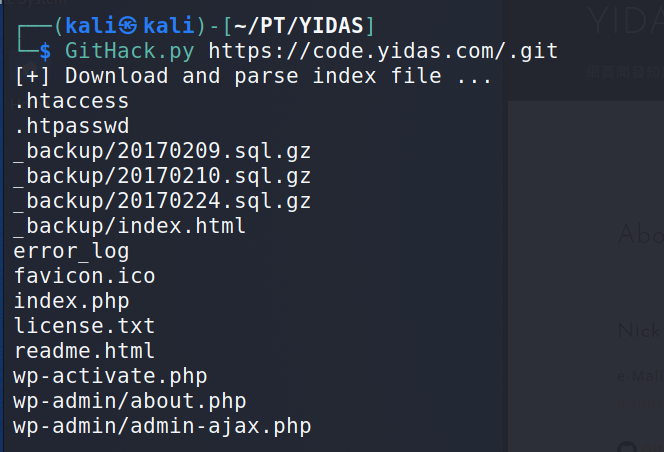This screenshot has height=452, width=664.
Task: Click the _backup/20170209.sql.gz line
Action: (162, 152)
